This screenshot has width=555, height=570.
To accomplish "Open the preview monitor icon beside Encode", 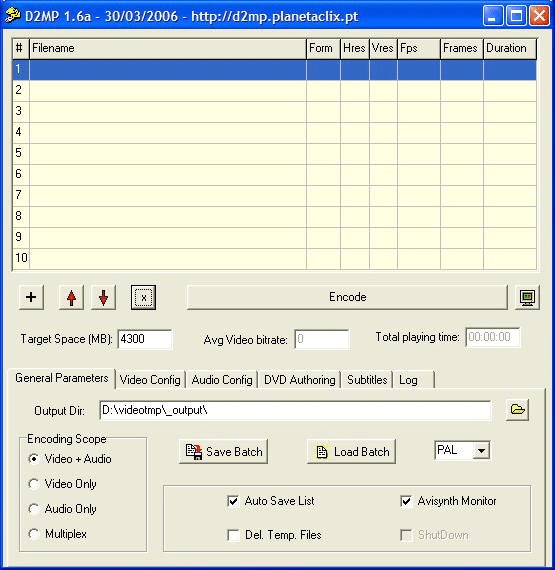I will pyautogui.click(x=527, y=297).
